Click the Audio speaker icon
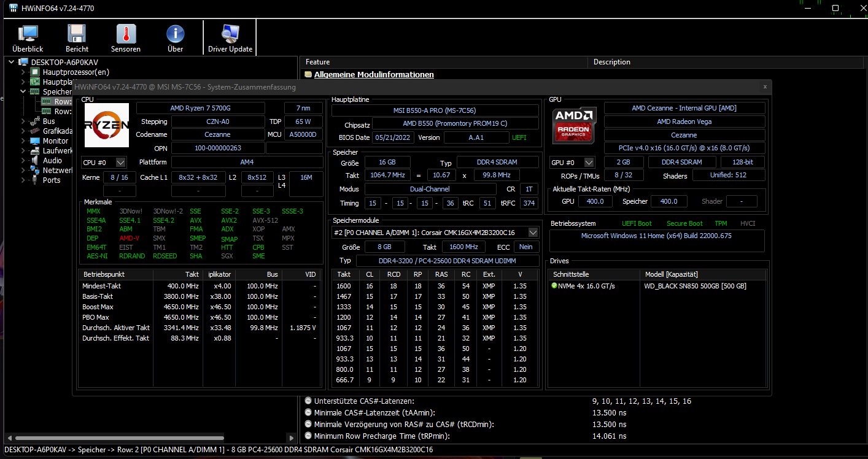The image size is (868, 459). pos(36,160)
